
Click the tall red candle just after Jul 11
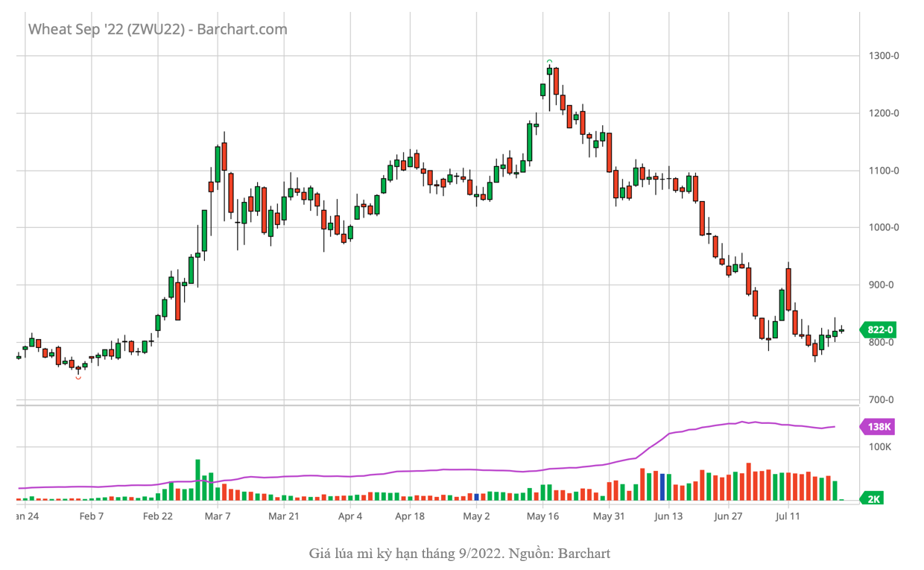788,289
